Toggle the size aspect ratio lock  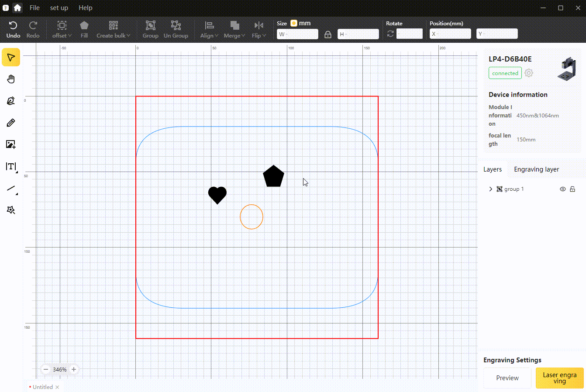point(328,34)
